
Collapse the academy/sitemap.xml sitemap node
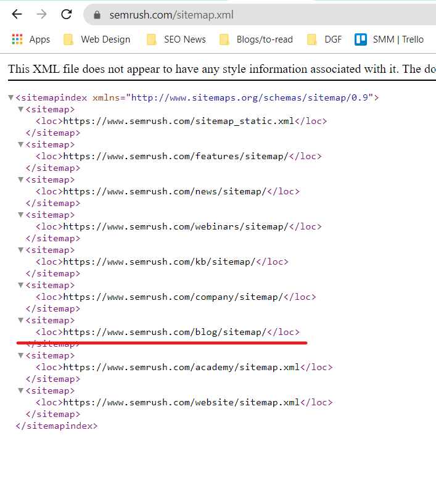pyautogui.click(x=21, y=355)
